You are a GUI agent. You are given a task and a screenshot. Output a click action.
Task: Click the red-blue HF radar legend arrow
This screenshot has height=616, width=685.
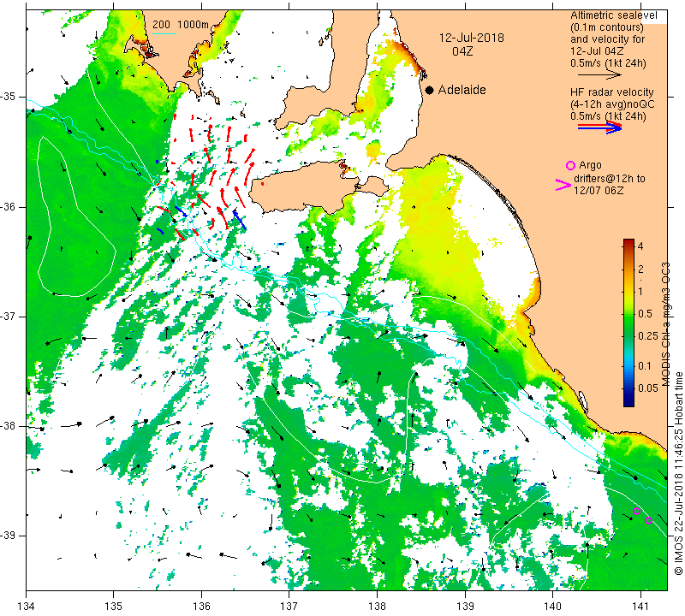(599, 127)
